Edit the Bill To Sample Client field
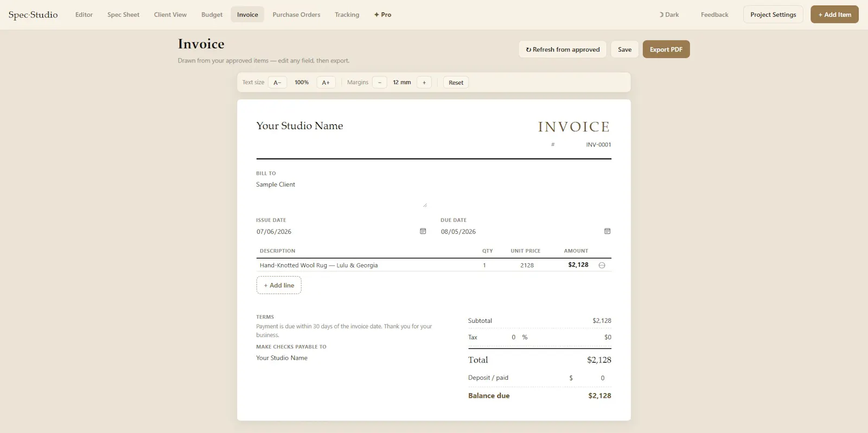This screenshot has height=433, width=868. 342,194
